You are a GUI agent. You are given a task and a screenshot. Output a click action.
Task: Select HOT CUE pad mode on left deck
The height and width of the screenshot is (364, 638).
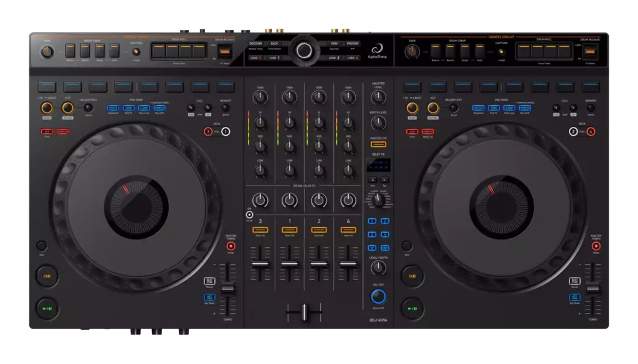click(113, 108)
